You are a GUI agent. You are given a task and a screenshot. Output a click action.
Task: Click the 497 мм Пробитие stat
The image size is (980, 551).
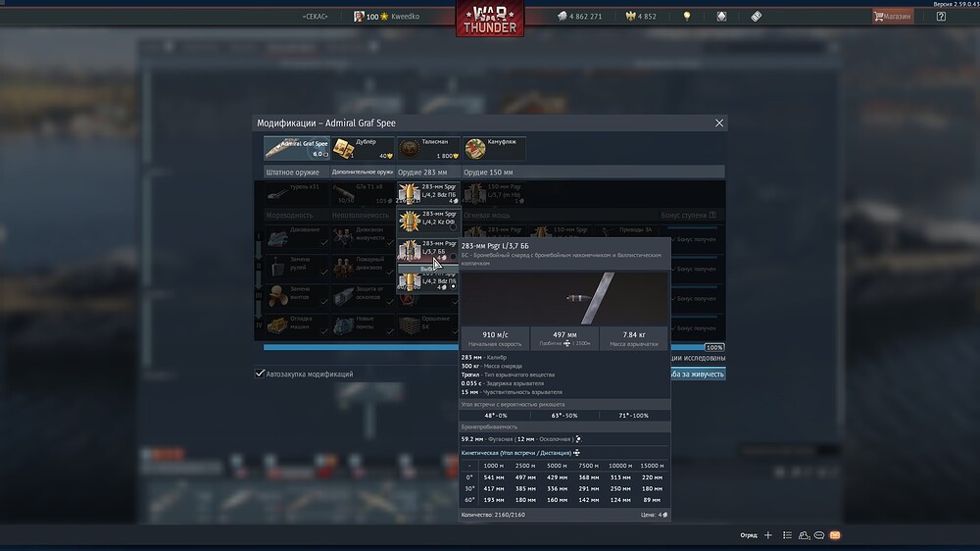[x=564, y=338]
